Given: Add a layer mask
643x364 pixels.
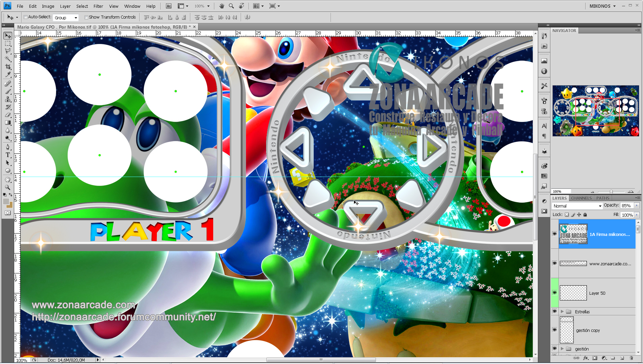Looking at the screenshot, I should coord(595,358).
